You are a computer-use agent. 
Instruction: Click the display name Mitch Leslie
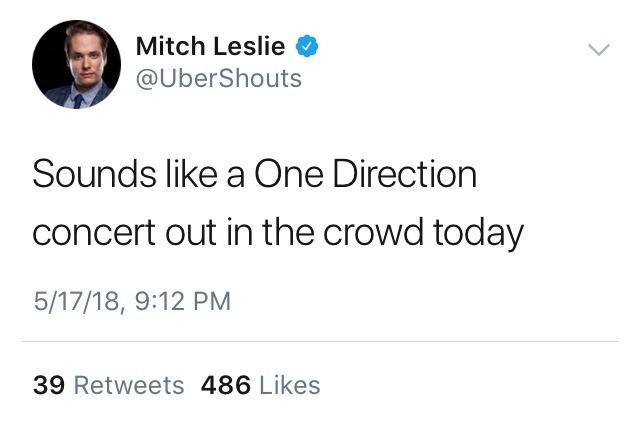pyautogui.click(x=210, y=46)
